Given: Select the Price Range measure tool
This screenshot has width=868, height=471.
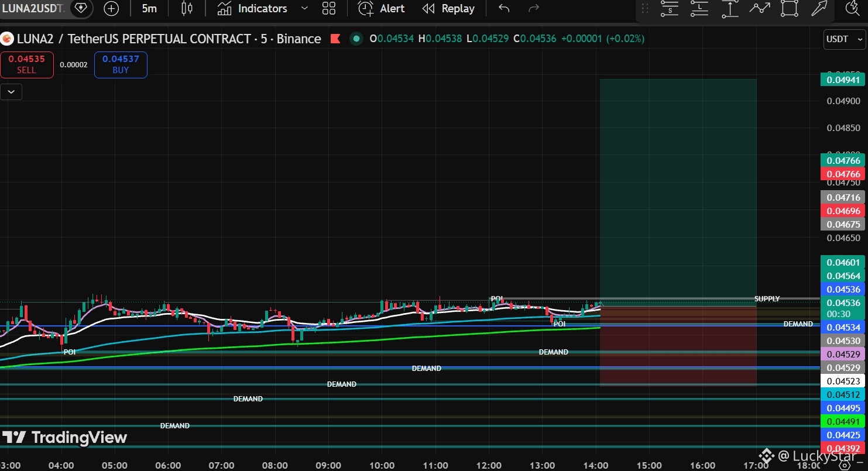Looking at the screenshot, I should (730, 8).
